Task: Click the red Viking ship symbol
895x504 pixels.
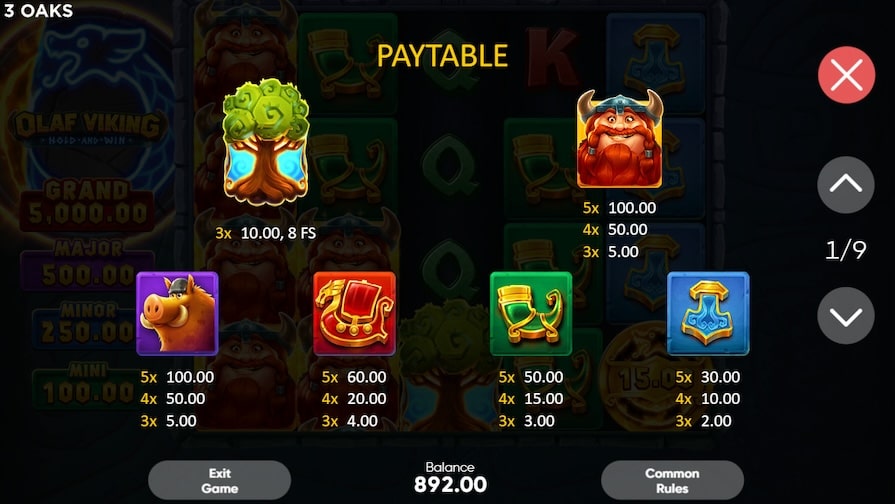Action: tap(354, 313)
